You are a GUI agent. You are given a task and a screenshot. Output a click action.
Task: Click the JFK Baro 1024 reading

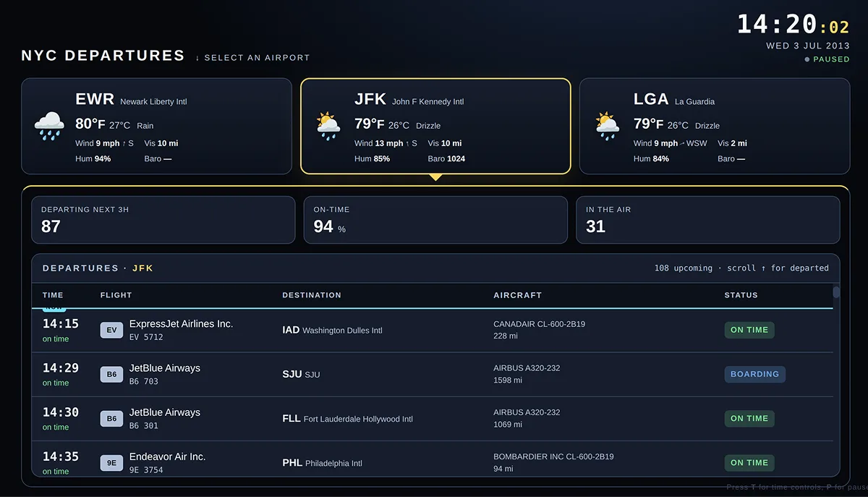446,158
